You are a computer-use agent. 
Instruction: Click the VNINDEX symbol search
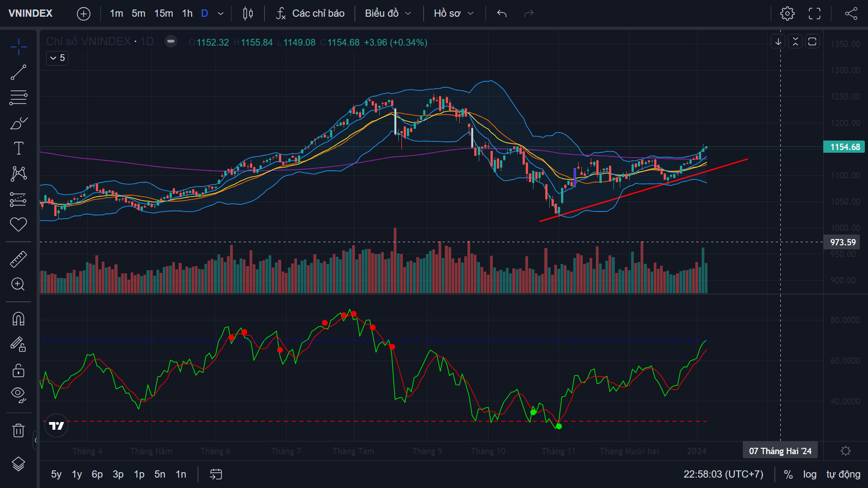(30, 14)
